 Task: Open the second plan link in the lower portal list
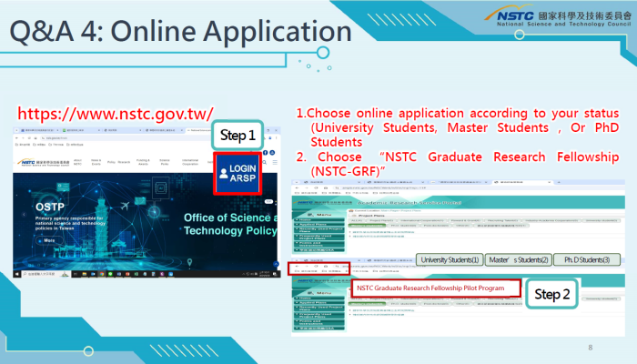379,315
